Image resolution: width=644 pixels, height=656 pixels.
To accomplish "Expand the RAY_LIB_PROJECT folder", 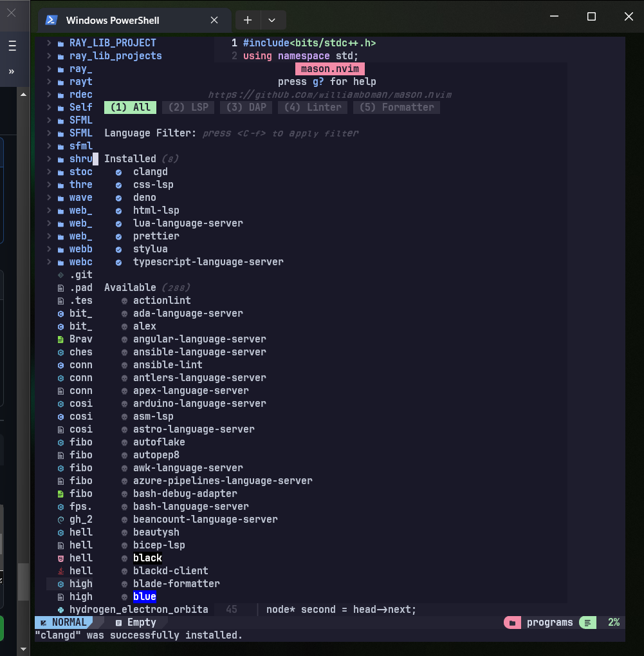I will click(x=48, y=42).
